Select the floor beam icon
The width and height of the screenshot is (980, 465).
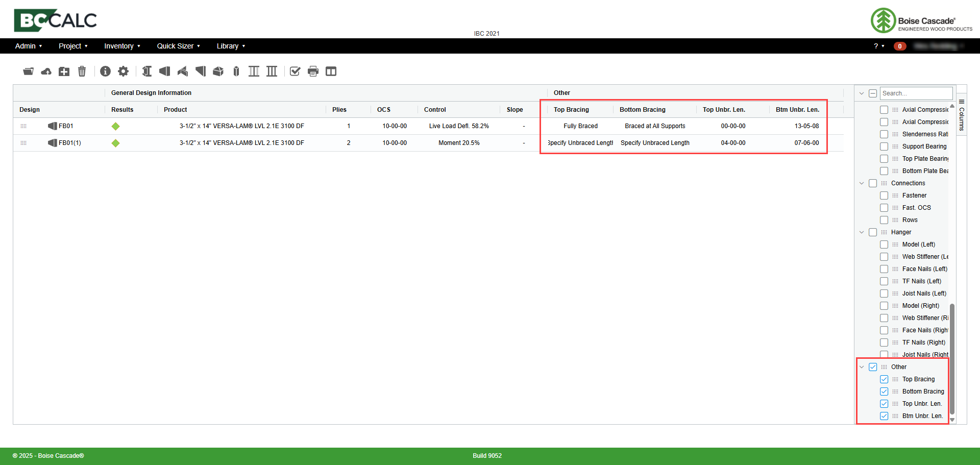tap(164, 71)
